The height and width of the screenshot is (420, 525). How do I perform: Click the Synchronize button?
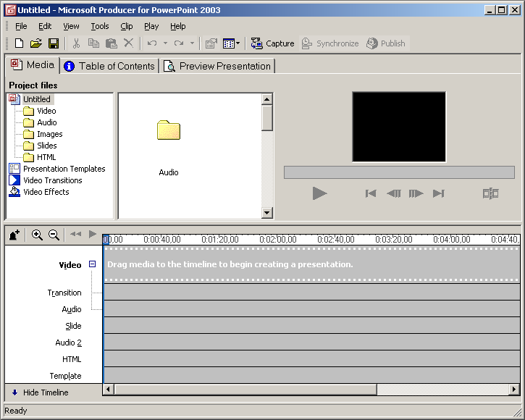(330, 43)
